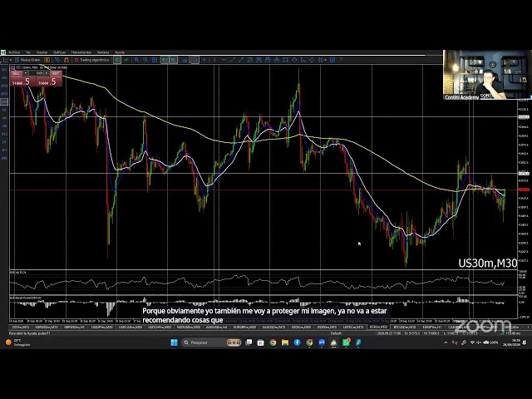
Task: Open the Insertar menu
Action: (x=42, y=52)
